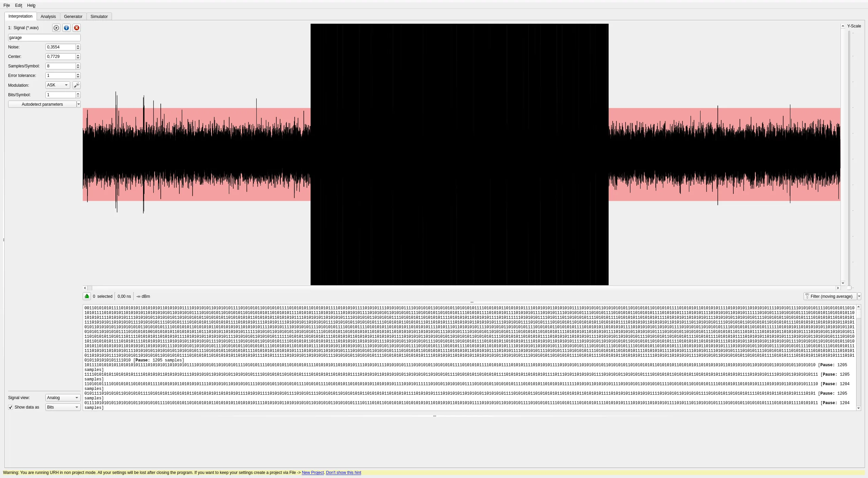Switch to the Analysis tab
Image resolution: width=868 pixels, height=478 pixels.
(48, 17)
